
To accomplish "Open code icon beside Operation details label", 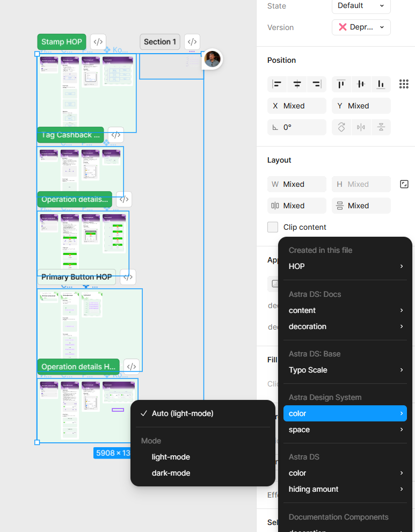I will 124,199.
